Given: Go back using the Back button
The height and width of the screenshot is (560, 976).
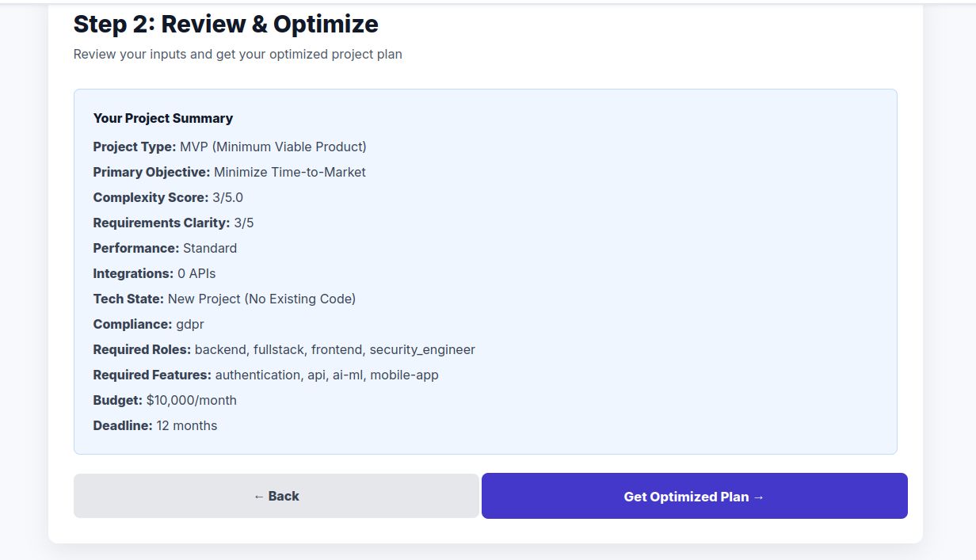Looking at the screenshot, I should point(276,497).
